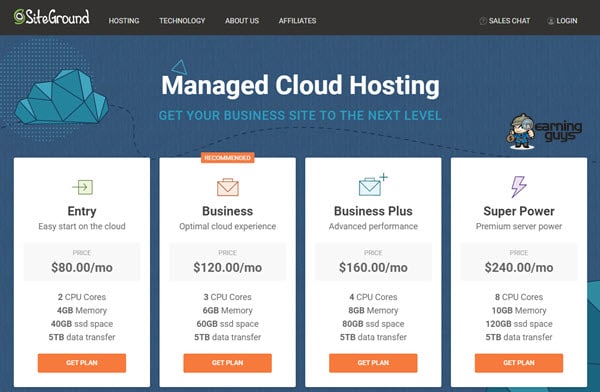The image size is (600, 392).
Task: Click the $120.00/mo price
Action: [x=228, y=267]
